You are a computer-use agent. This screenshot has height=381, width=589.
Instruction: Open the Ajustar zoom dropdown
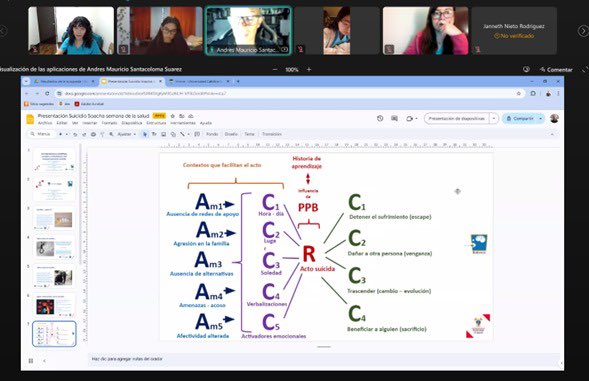pos(127,134)
